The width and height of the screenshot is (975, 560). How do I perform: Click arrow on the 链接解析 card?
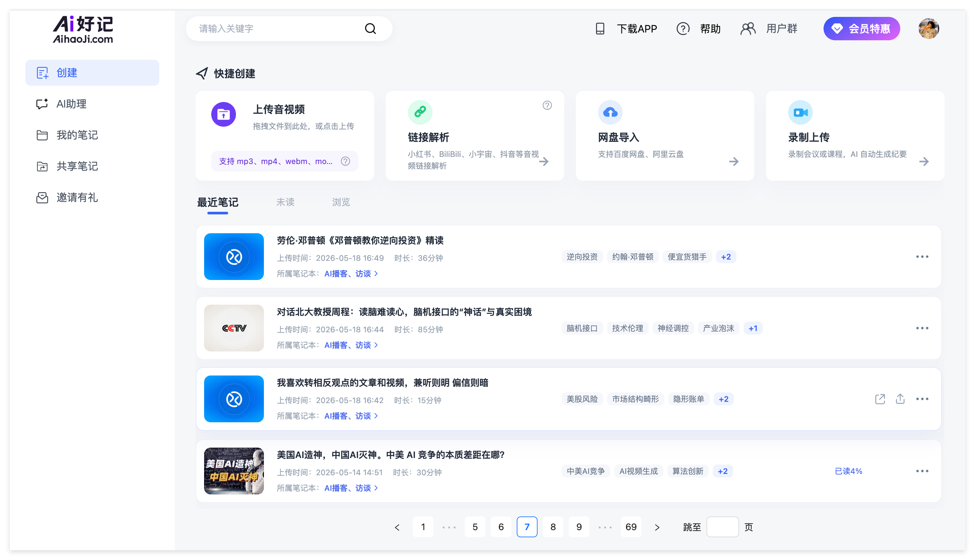point(543,161)
